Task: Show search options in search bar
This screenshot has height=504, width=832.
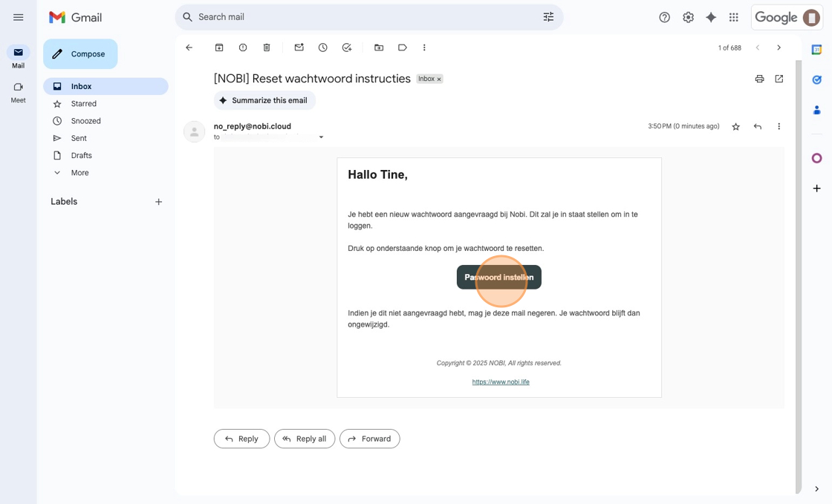Action: click(548, 17)
